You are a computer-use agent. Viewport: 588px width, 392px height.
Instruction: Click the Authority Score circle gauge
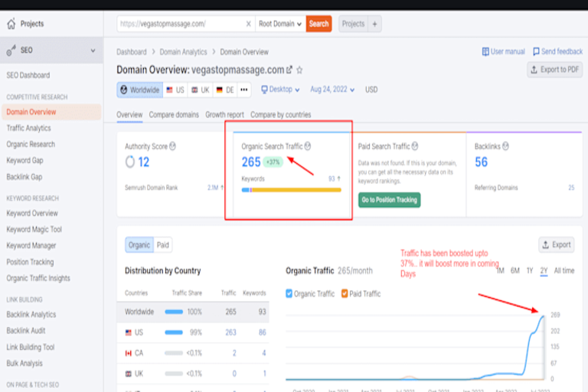point(129,162)
